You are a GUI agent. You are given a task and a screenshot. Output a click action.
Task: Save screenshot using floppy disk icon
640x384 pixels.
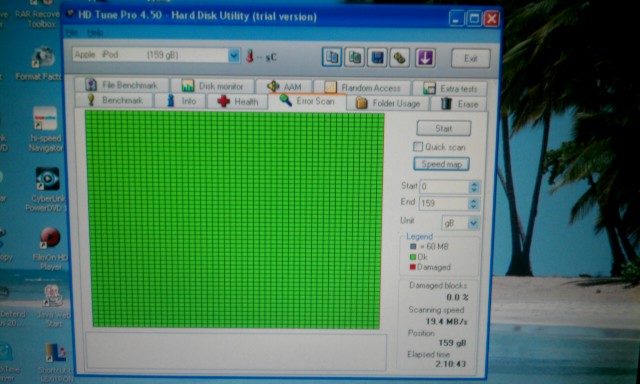tap(377, 58)
